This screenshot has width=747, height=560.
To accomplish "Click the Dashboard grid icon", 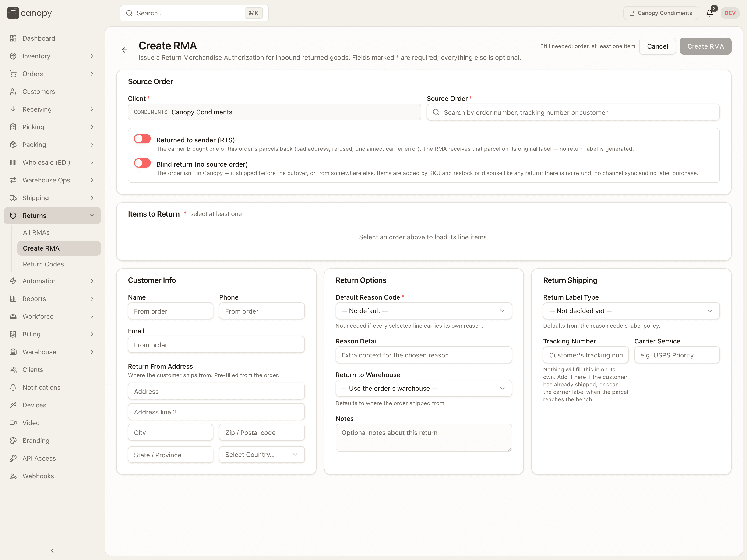I will 13,38.
